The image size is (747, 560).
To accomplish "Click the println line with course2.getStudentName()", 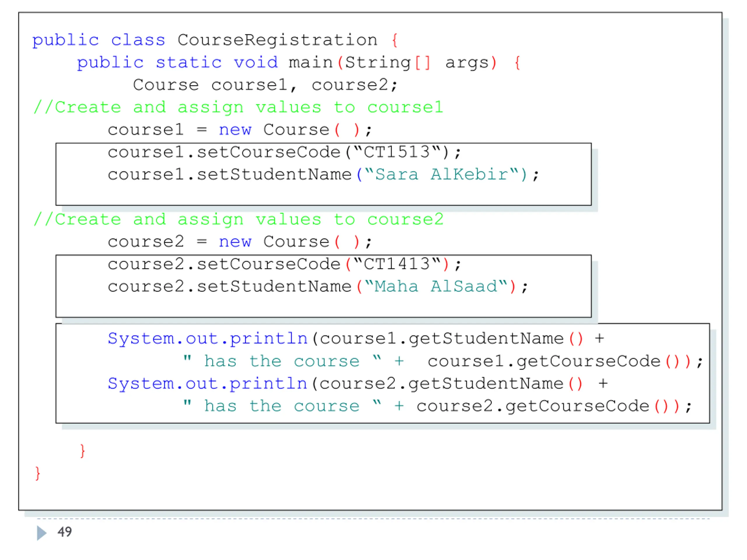I will click(x=358, y=384).
